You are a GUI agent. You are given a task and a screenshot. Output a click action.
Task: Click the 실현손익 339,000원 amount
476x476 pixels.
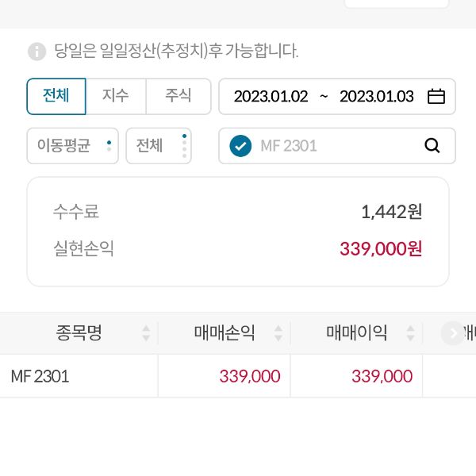[381, 249]
